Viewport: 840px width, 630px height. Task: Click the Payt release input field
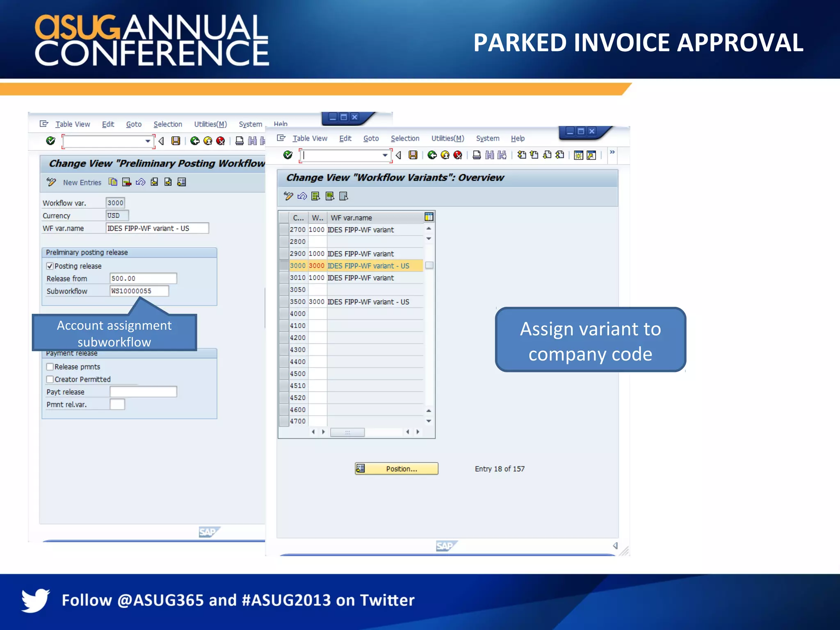[x=143, y=391]
